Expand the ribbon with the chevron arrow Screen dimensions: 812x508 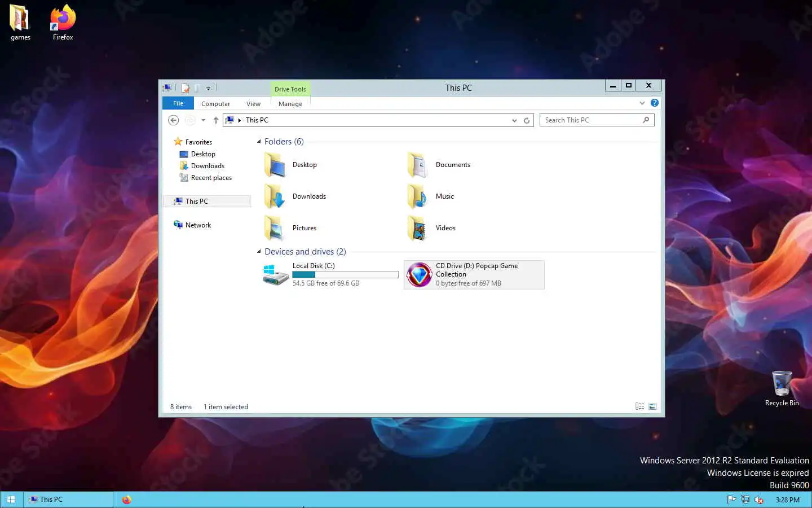[x=642, y=103]
